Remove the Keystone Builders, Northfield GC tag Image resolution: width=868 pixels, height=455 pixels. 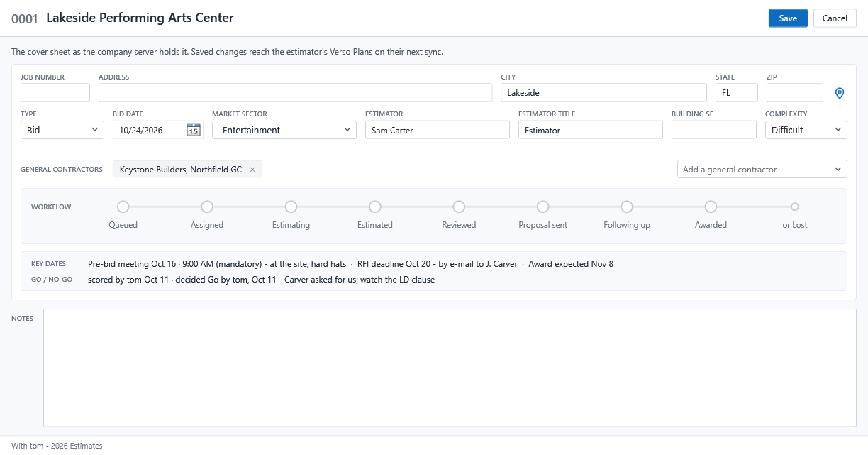(252, 170)
